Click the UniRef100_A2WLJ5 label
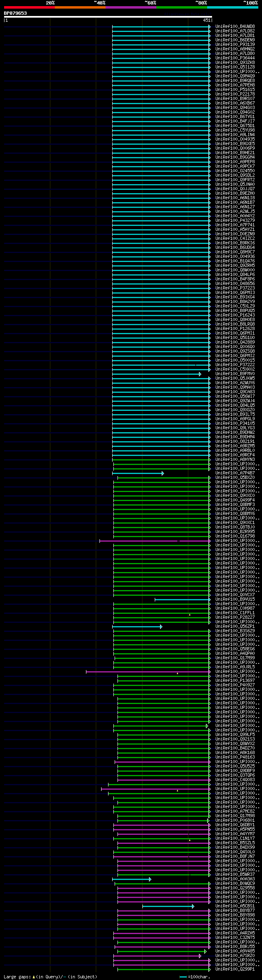262x980 pixels. [235, 212]
